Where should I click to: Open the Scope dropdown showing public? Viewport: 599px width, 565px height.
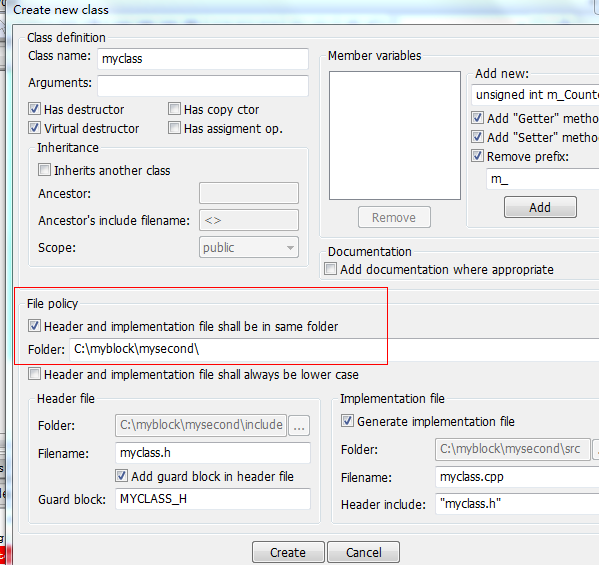click(x=249, y=248)
